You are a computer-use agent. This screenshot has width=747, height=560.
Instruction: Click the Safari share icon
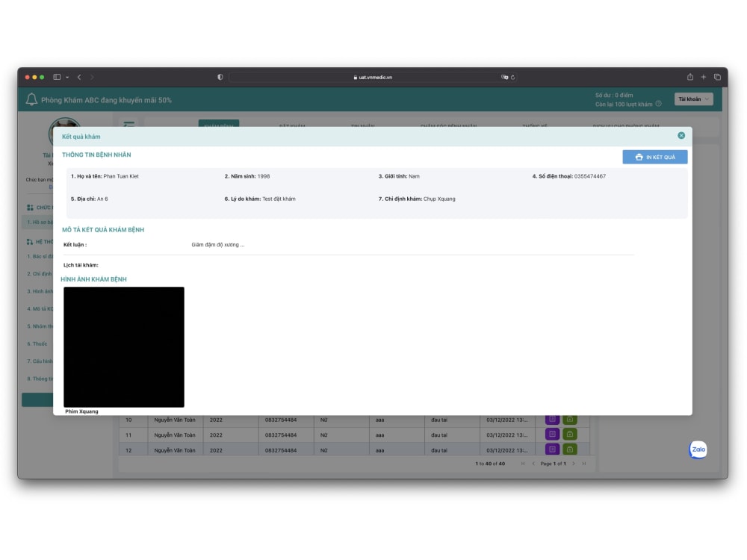689,77
